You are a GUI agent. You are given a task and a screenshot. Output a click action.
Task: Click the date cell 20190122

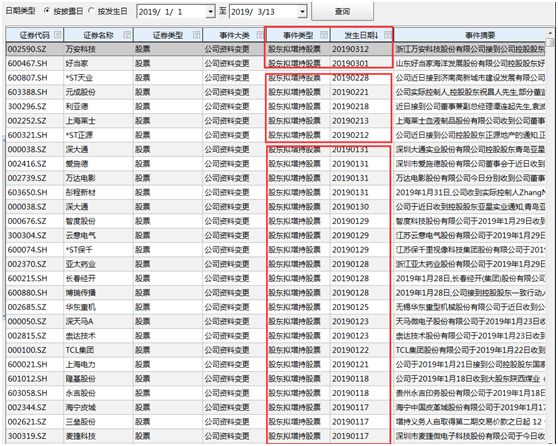pyautogui.click(x=362, y=350)
